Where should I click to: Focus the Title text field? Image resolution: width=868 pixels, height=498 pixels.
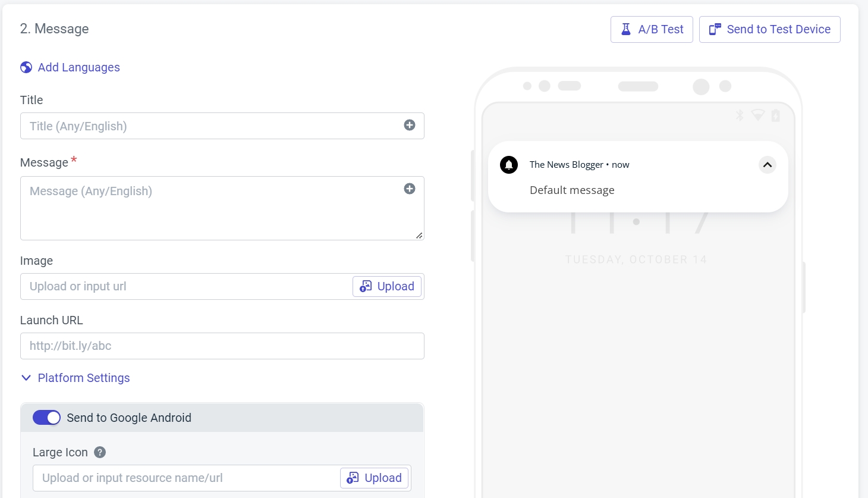pos(208,126)
